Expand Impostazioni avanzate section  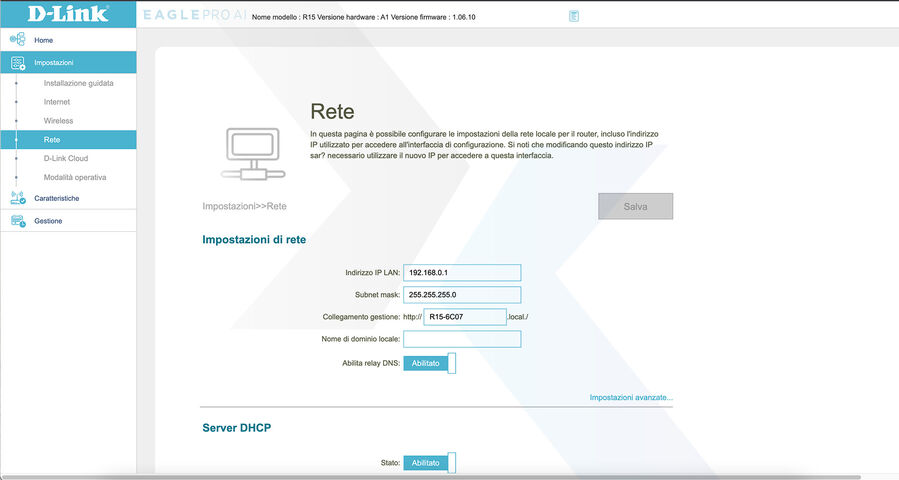click(630, 398)
